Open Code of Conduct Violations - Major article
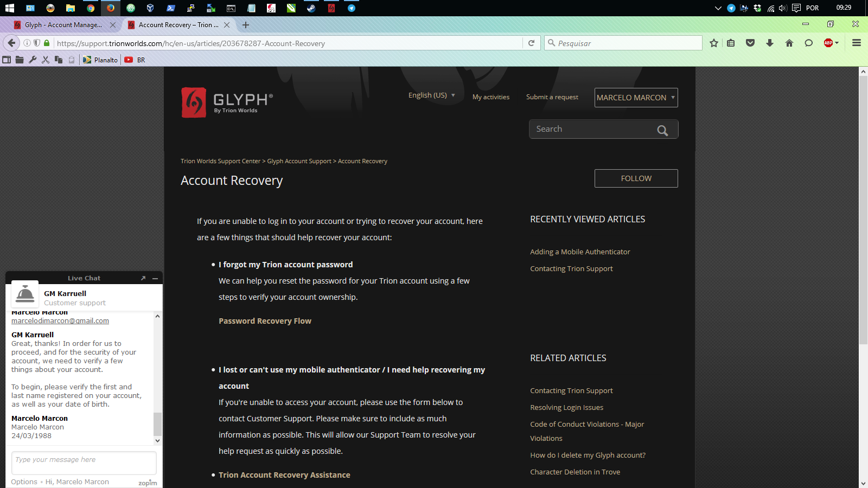 (587, 431)
